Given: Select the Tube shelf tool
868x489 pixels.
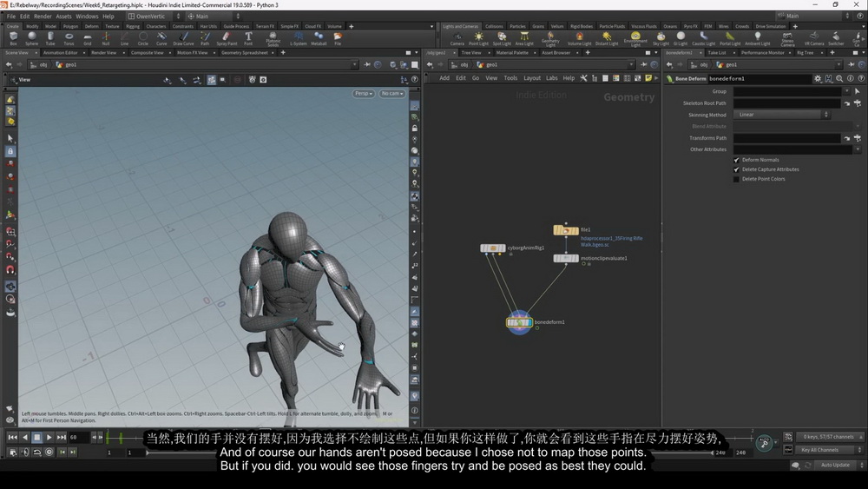Looking at the screenshot, I should pyautogui.click(x=50, y=38).
